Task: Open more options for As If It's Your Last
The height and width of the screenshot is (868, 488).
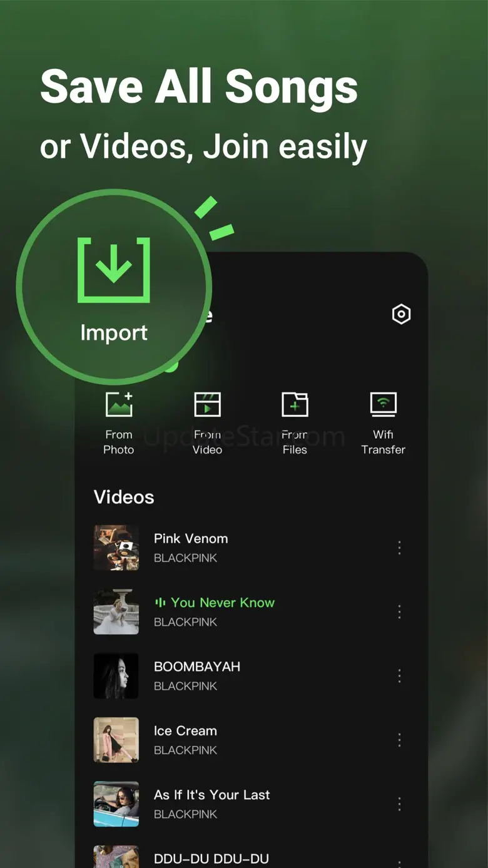Action: [399, 804]
